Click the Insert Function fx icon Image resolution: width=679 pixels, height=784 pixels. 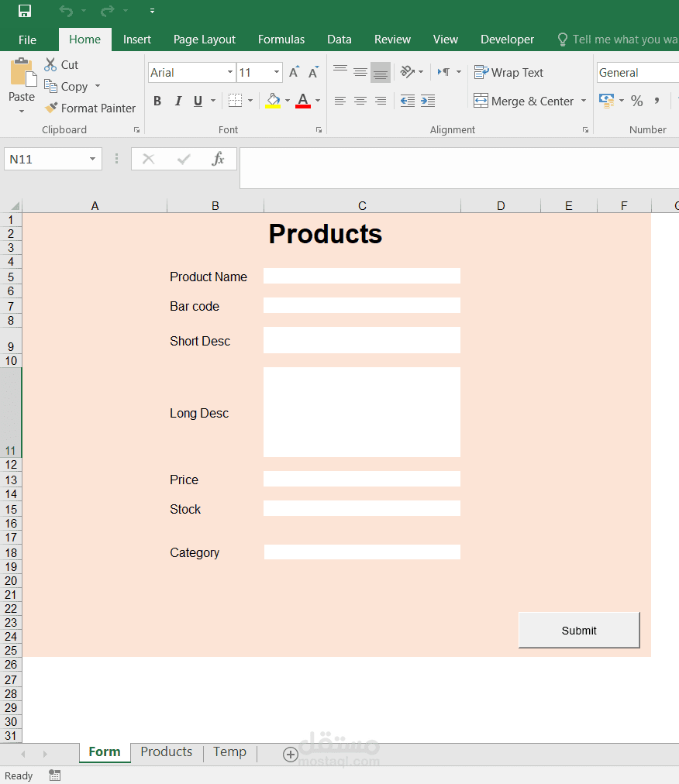(218, 159)
